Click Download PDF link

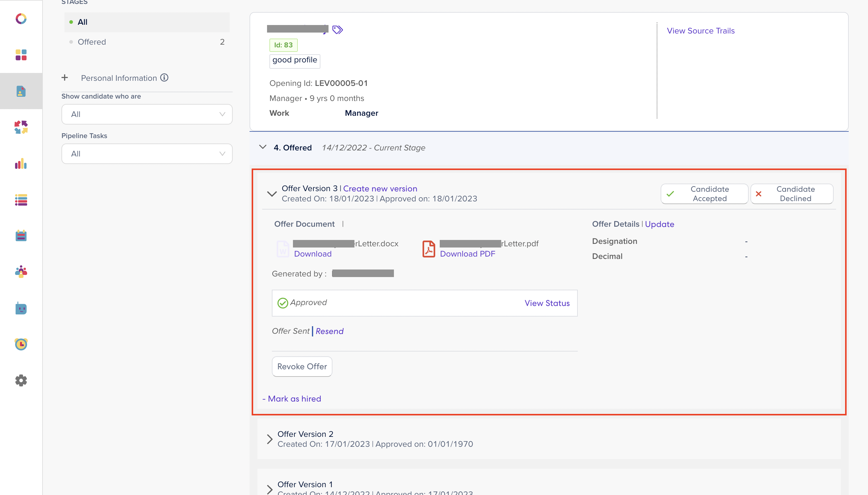click(468, 254)
